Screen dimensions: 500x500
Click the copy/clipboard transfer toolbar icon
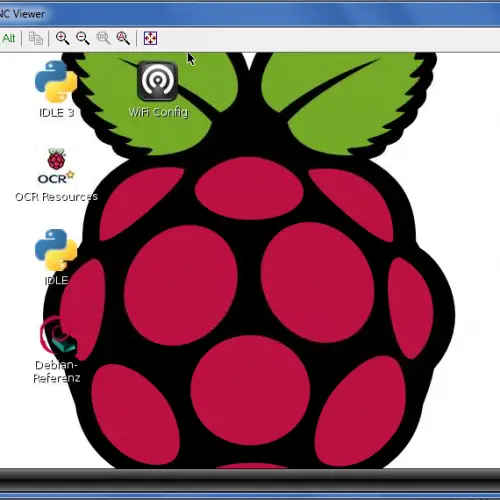tap(35, 38)
